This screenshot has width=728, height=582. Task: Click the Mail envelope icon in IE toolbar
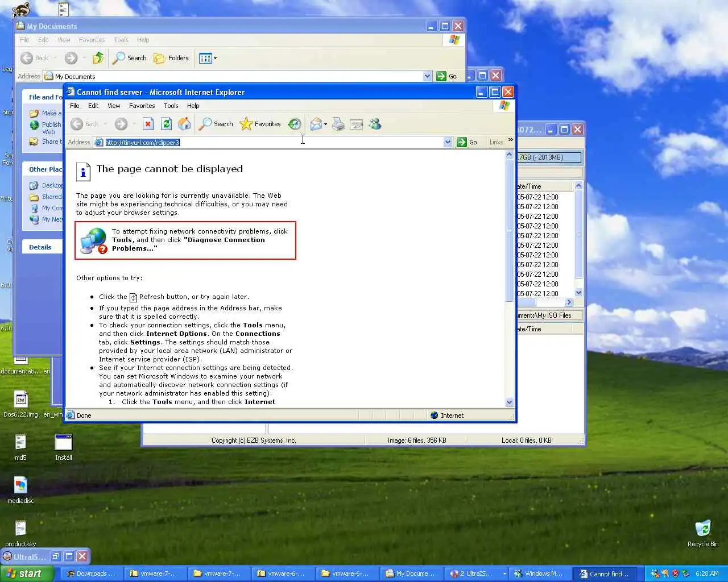point(316,124)
